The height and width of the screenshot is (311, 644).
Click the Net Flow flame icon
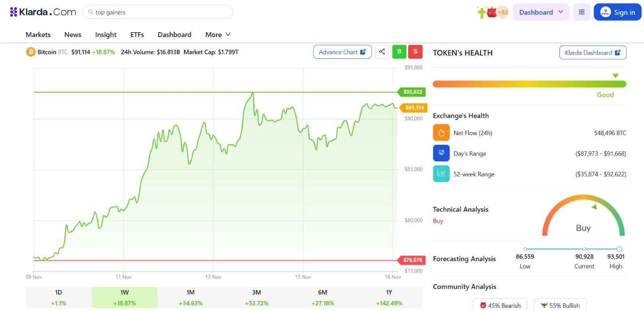441,133
